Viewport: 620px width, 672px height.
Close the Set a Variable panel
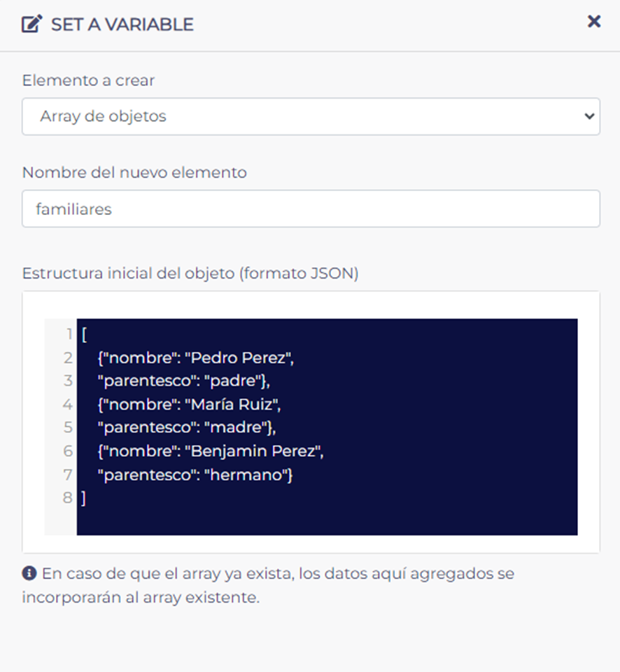coord(594,22)
